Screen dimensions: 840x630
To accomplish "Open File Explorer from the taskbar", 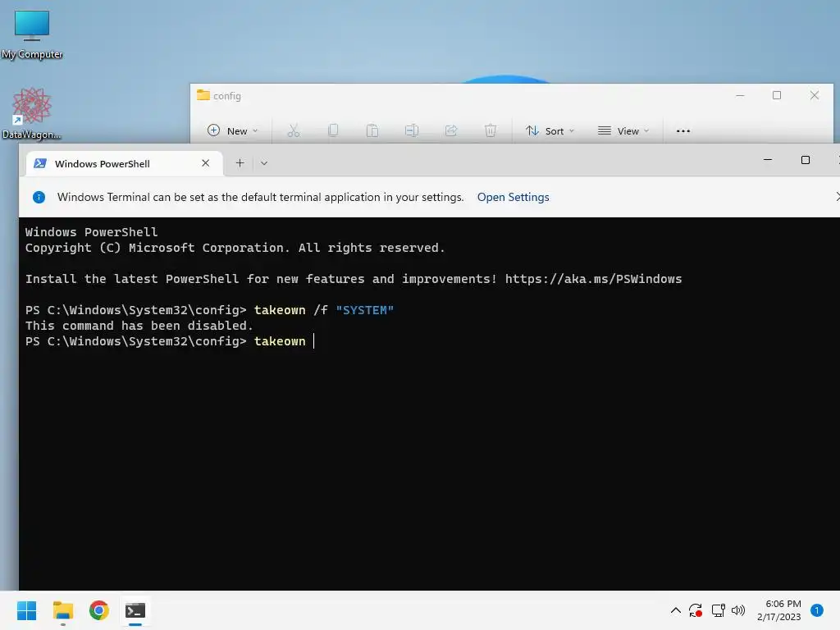I will 62,610.
